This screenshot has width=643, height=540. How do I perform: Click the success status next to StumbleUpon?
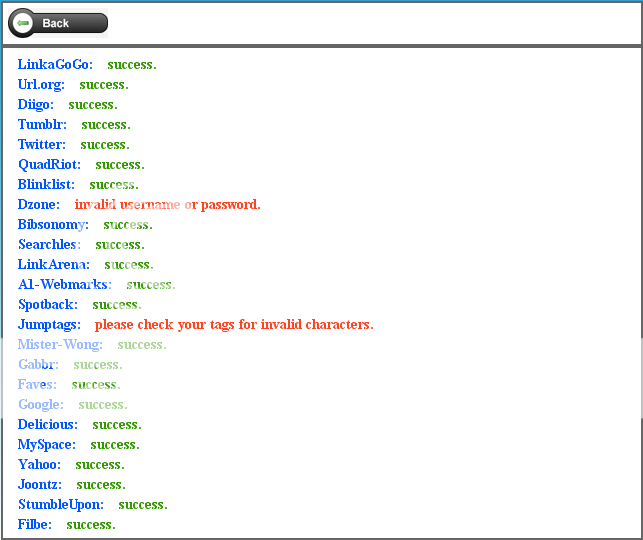(x=143, y=505)
